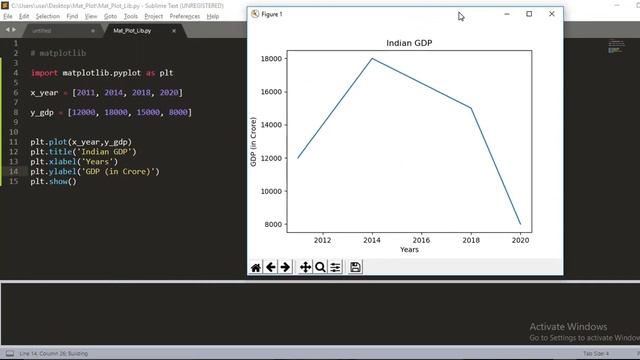This screenshot has height=360, width=640.
Task: Click the 'Indian GDP' chart title
Action: (409, 43)
